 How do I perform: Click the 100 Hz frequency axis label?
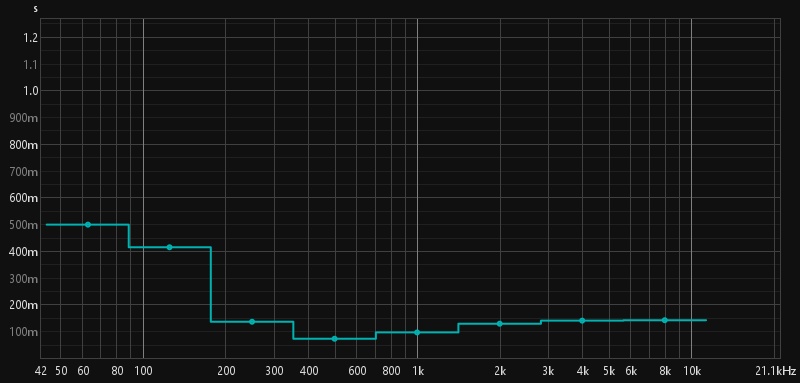click(x=143, y=371)
